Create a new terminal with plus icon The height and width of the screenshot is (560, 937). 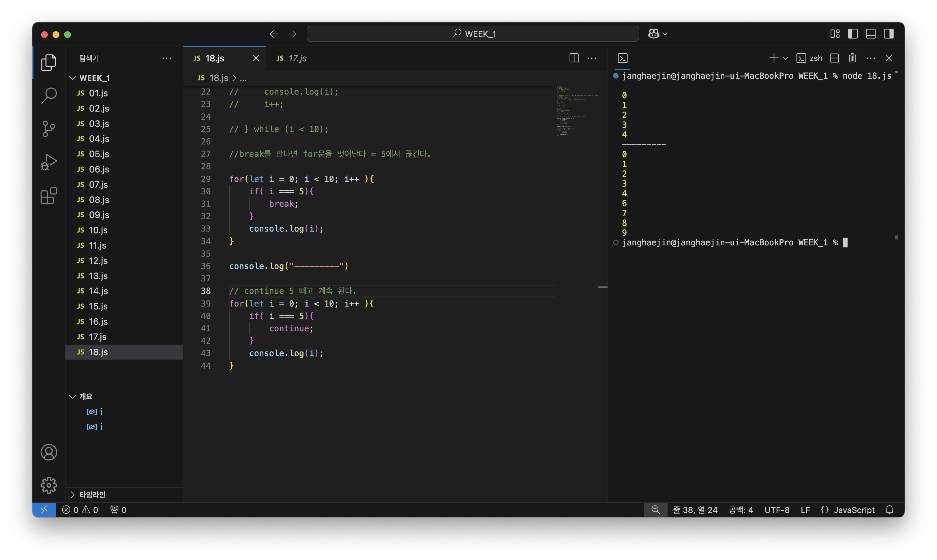(773, 58)
